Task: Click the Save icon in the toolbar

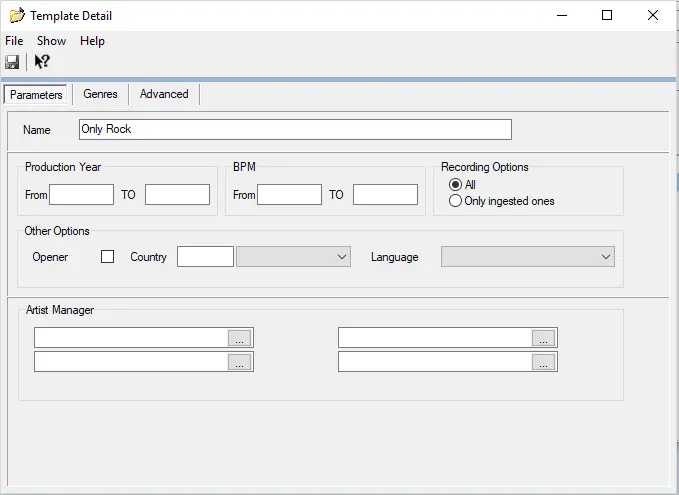Action: pos(12,62)
